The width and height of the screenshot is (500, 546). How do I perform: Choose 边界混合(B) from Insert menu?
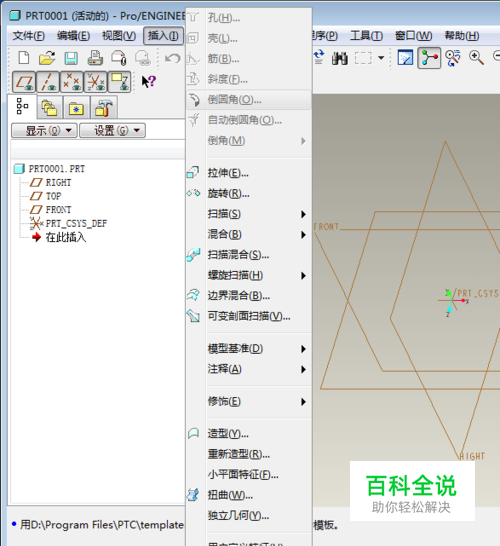pyautogui.click(x=249, y=296)
